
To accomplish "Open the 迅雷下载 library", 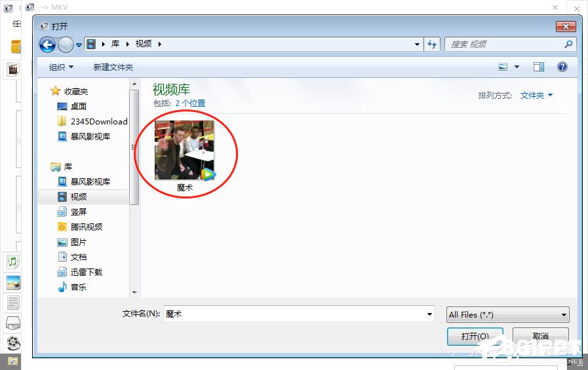I will (x=87, y=272).
